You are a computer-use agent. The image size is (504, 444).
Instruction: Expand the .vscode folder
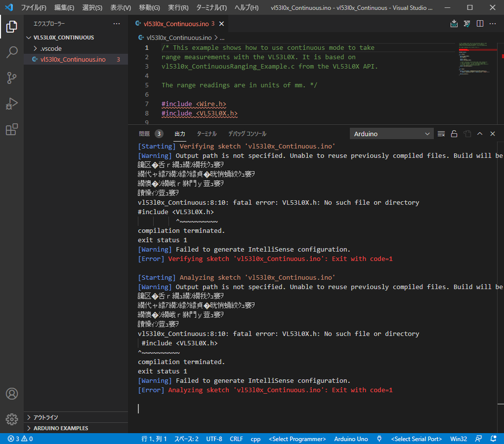coord(76,49)
